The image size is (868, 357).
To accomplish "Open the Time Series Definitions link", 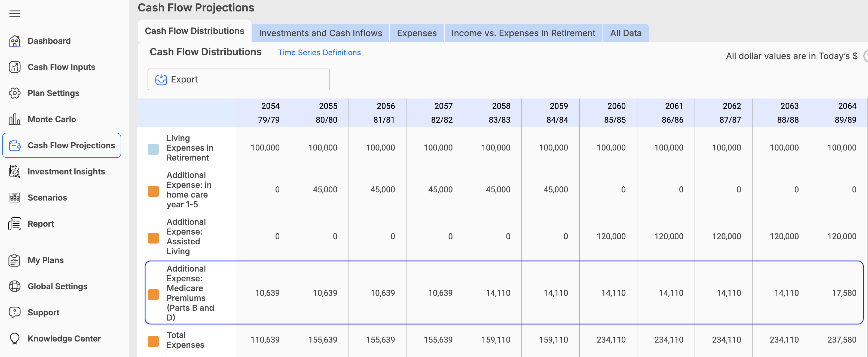I will click(x=319, y=53).
